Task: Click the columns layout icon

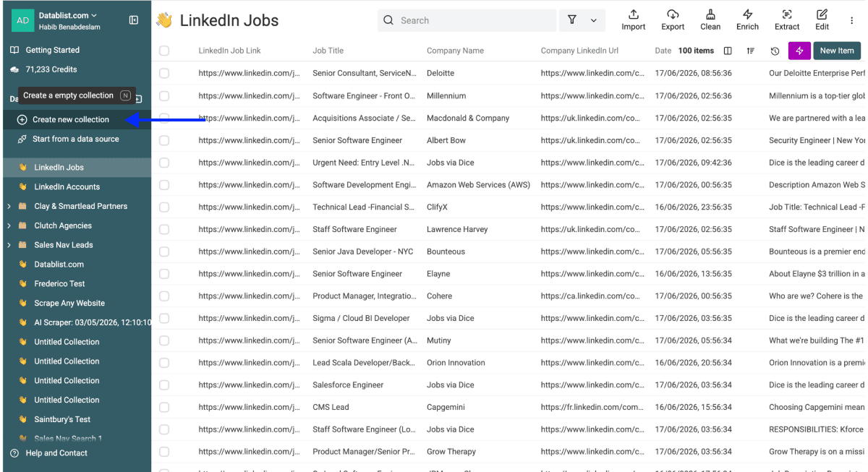Action: [728, 51]
